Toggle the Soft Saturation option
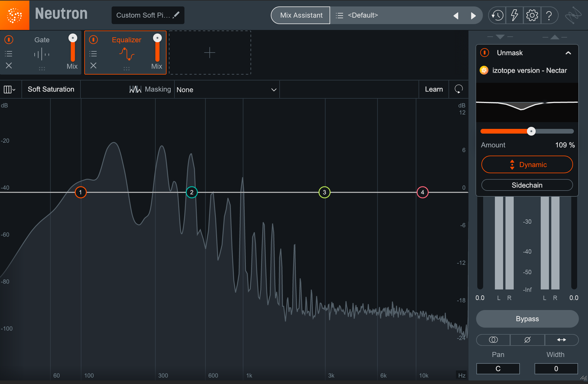588x384 pixels. pos(51,89)
